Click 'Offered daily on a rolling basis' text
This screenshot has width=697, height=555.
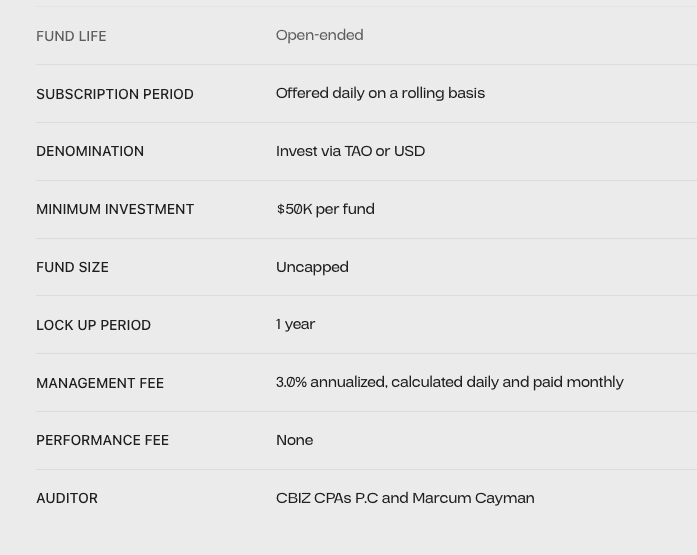pyautogui.click(x=380, y=93)
